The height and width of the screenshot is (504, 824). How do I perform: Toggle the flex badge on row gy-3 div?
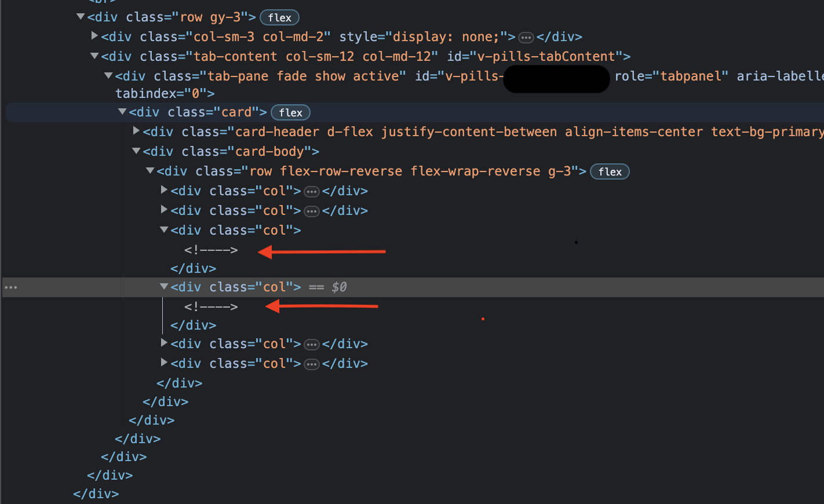point(279,18)
